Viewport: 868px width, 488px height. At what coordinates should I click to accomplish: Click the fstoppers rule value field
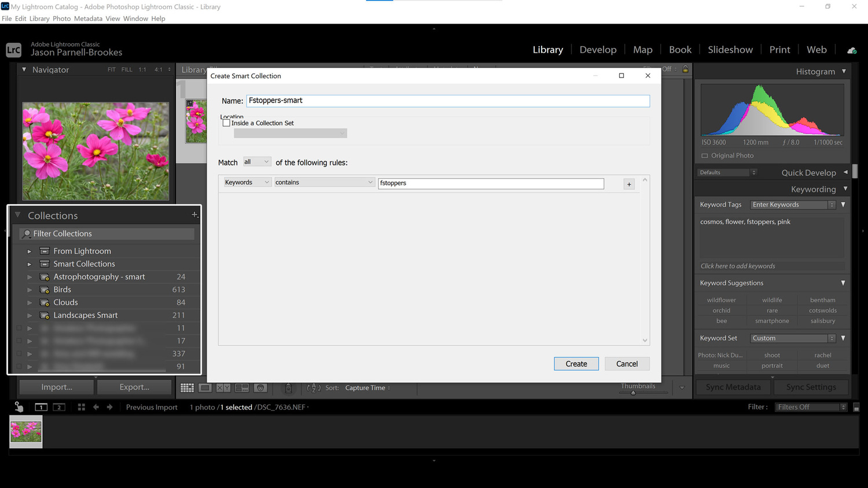[491, 183]
